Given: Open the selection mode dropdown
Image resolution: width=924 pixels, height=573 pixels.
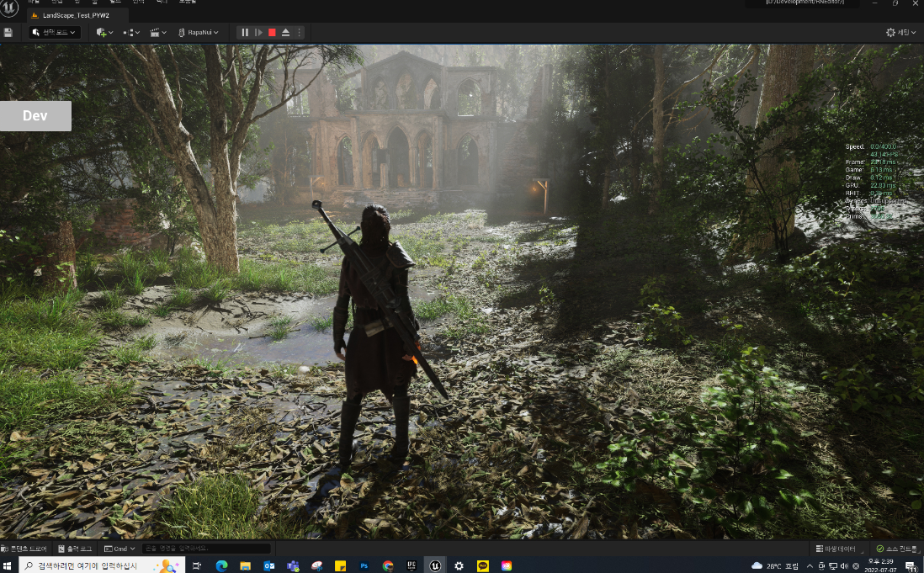Looking at the screenshot, I should tap(54, 32).
